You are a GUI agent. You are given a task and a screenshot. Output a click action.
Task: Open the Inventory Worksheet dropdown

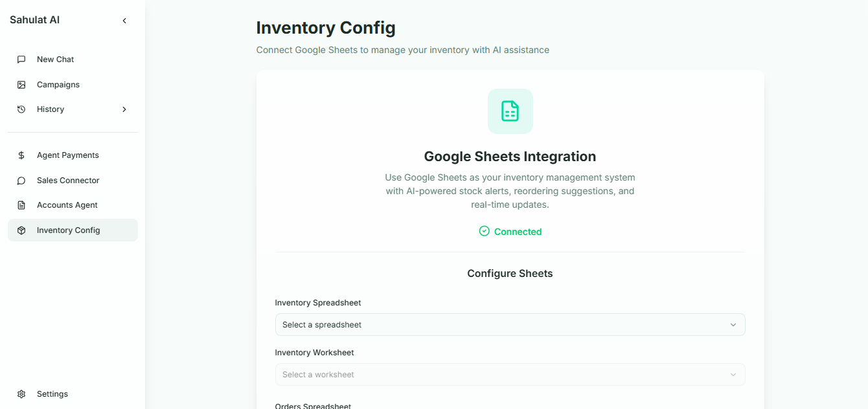click(x=510, y=375)
